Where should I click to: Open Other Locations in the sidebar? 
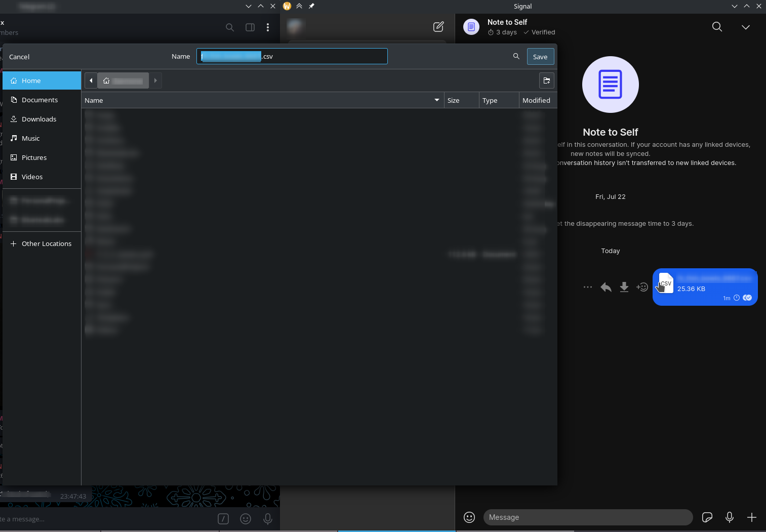click(46, 243)
